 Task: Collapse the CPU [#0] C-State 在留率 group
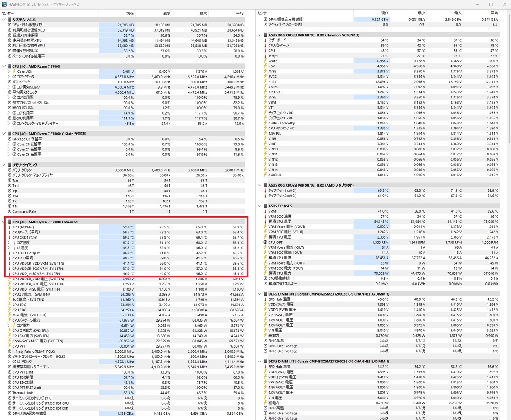pos(4,134)
